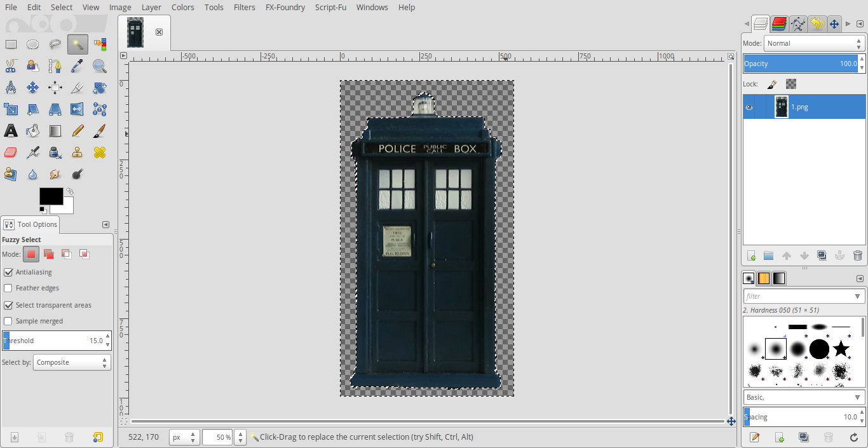This screenshot has height=448, width=868.
Task: Close the image tab with X
Action: 159,32
